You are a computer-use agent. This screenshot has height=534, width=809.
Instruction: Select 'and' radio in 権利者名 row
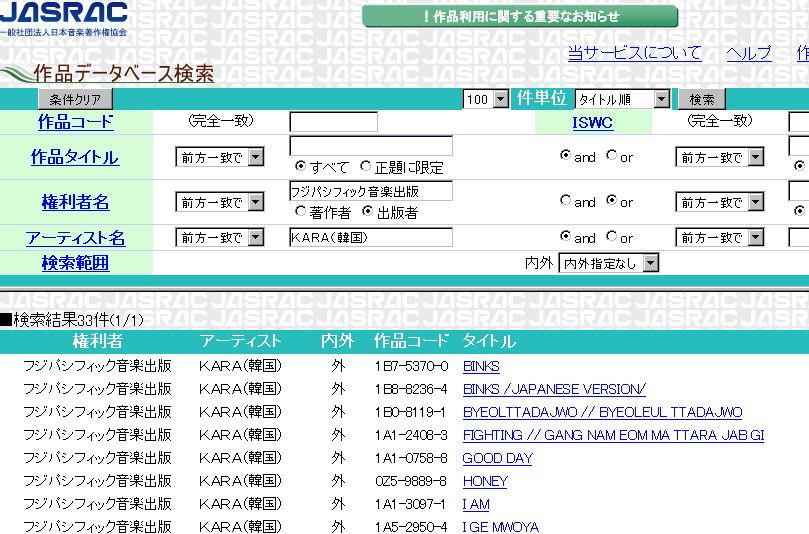pos(565,200)
